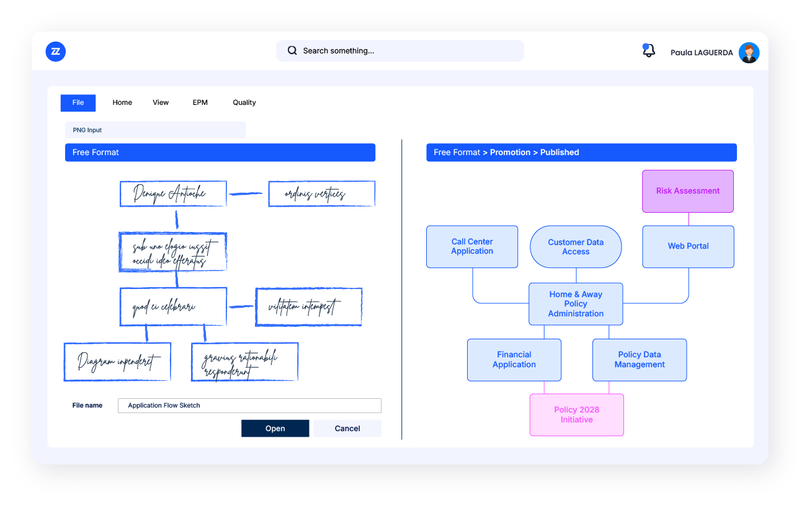The width and height of the screenshot is (812, 508).
Task: Select the Risk Assessment node
Action: (x=687, y=190)
